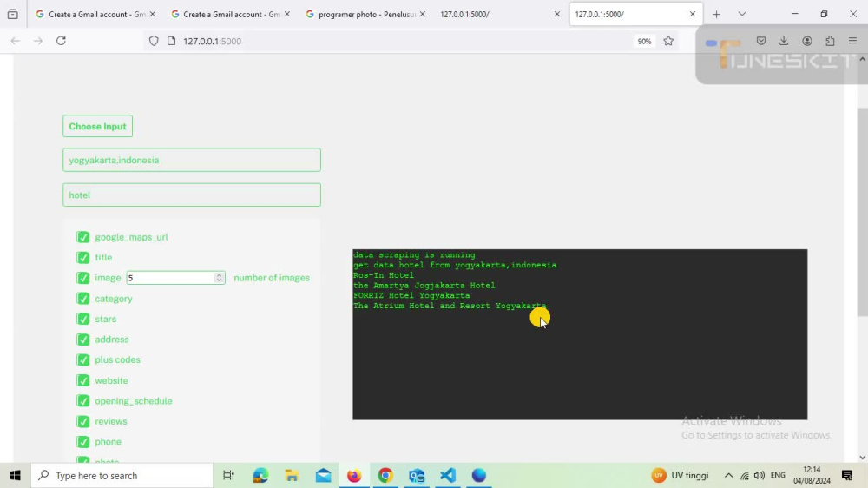The width and height of the screenshot is (868, 488).
Task: Uncheck the stars checkbox
Action: 83,319
